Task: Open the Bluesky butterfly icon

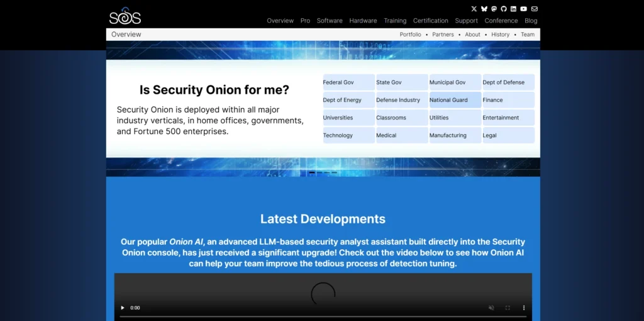Action: pyautogui.click(x=484, y=9)
